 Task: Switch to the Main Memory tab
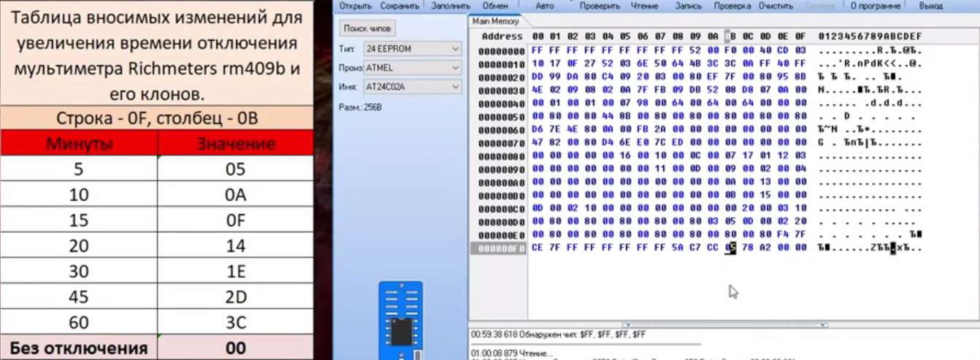click(496, 21)
